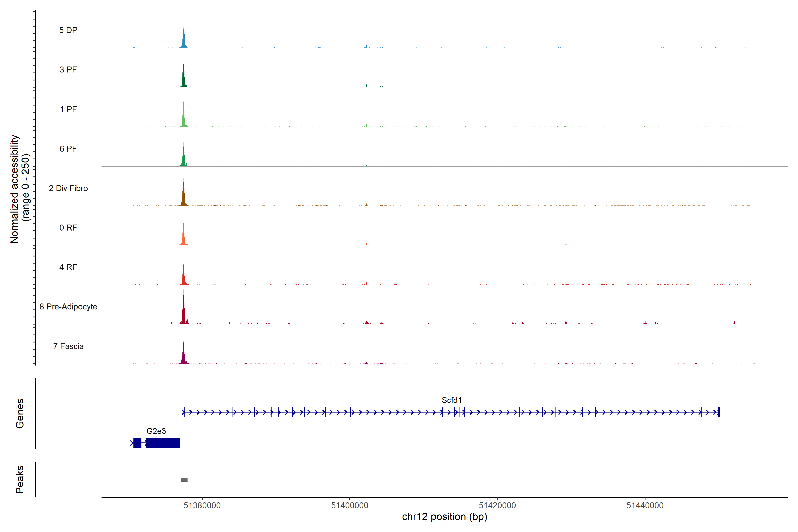Screen dimensions: 798x532
Task: Click the 4 RF track label
Action: (68, 267)
